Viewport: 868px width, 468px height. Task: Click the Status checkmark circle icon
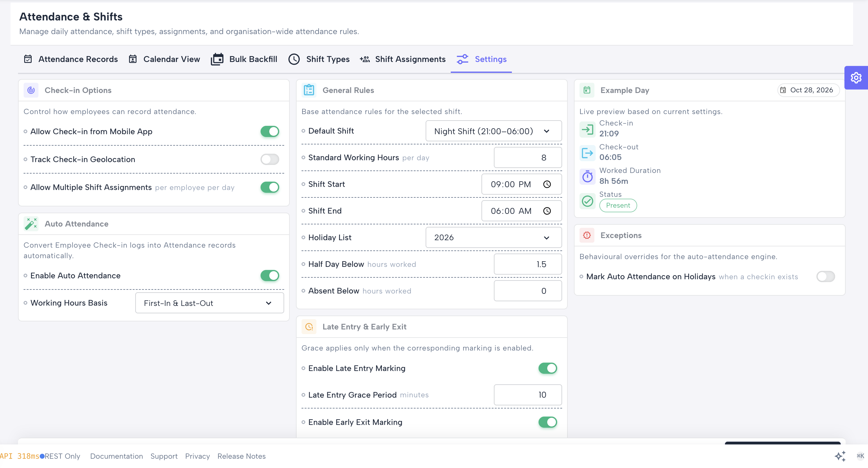click(x=587, y=201)
